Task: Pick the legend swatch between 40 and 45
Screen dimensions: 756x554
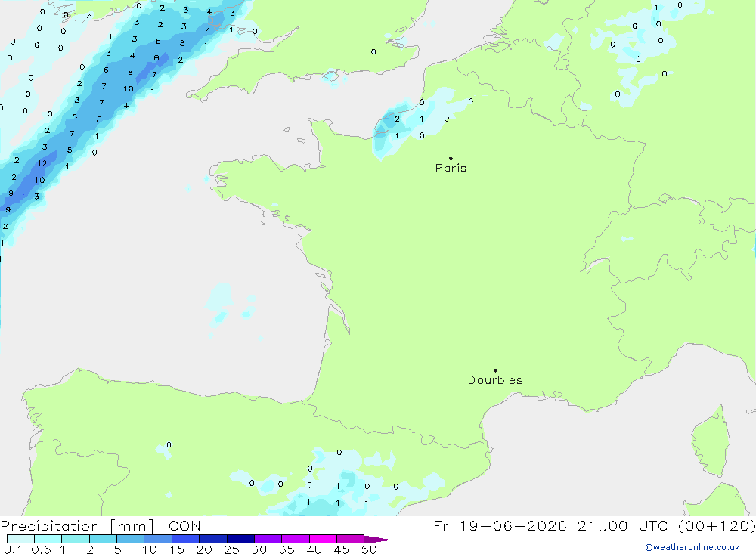Action: coord(323,539)
